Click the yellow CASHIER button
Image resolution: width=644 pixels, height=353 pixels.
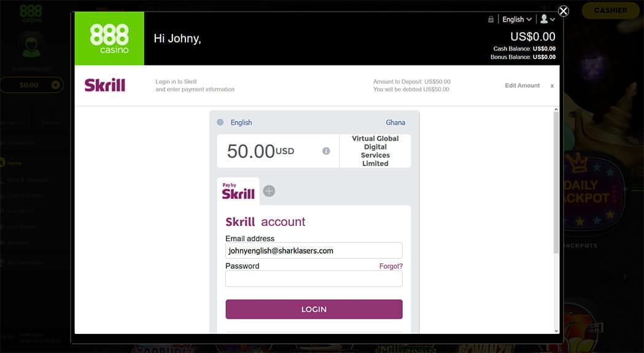tap(610, 10)
